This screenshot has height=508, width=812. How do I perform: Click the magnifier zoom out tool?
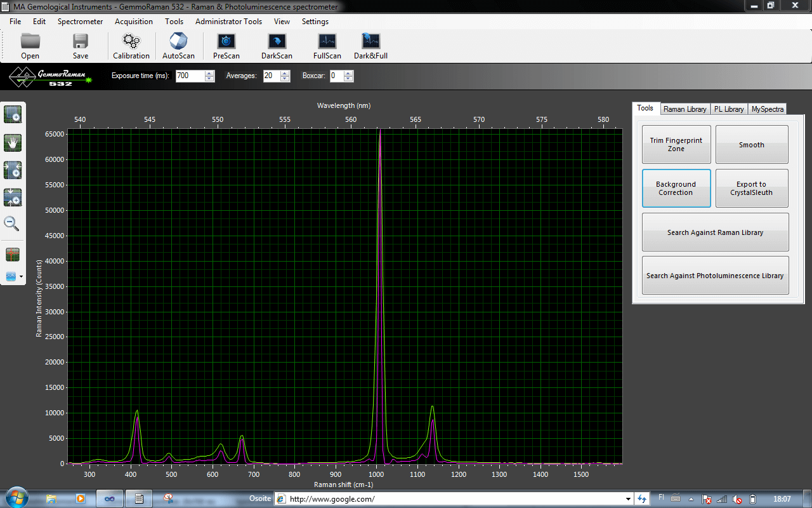point(12,224)
